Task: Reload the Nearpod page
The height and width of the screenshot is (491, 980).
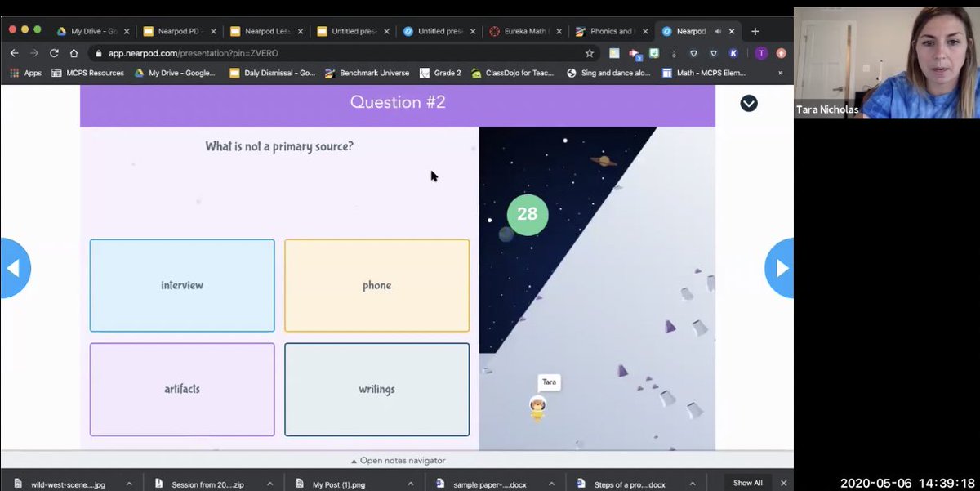Action: pos(54,53)
